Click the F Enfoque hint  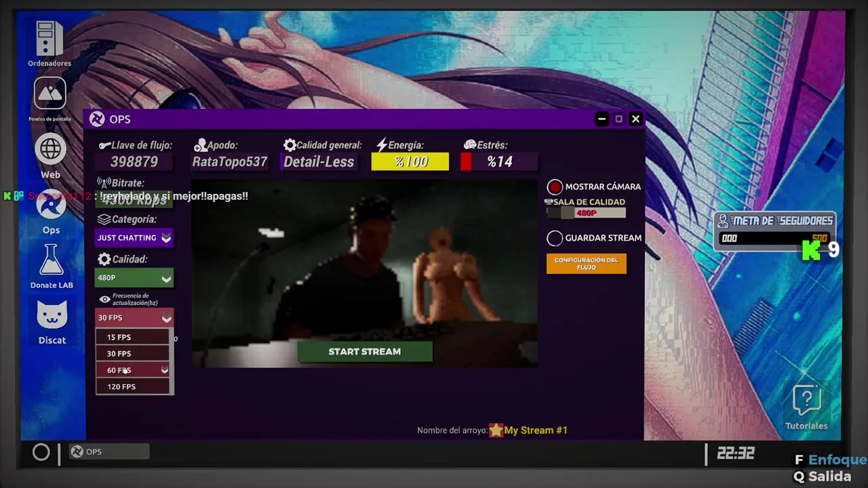(x=830, y=460)
